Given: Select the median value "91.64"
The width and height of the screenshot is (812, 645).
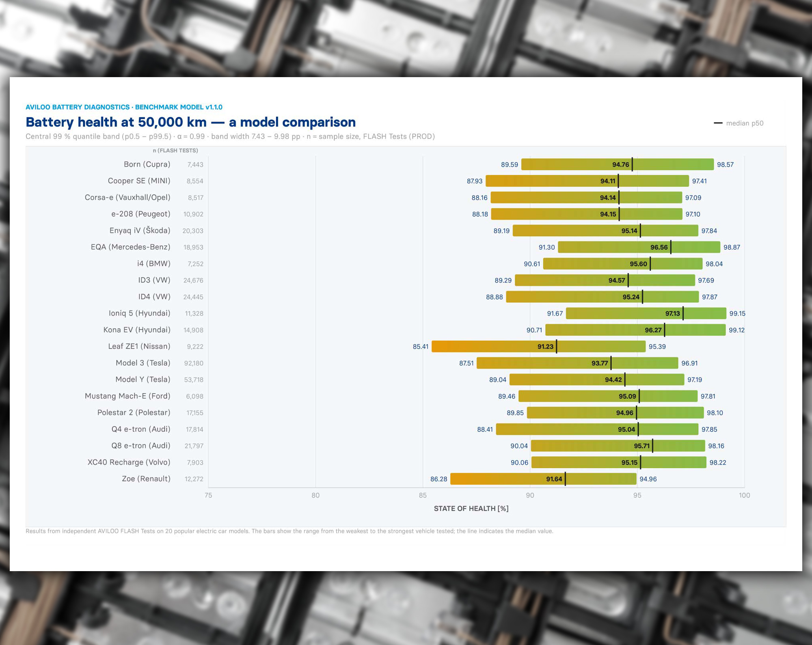Looking at the screenshot, I should click(x=554, y=479).
